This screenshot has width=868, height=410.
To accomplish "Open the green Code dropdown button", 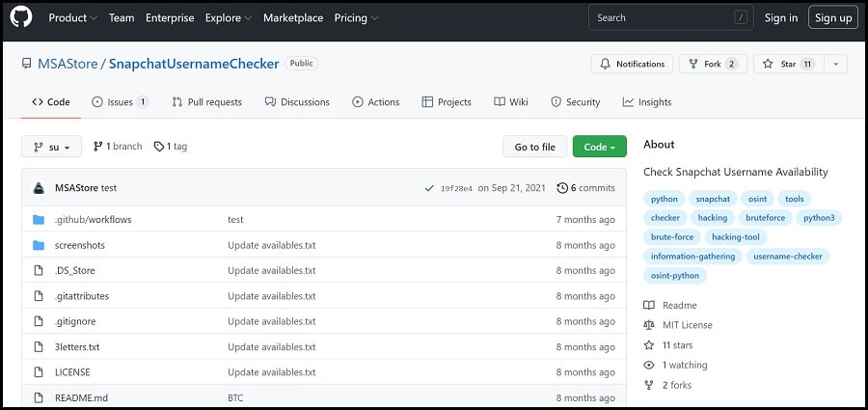I will click(600, 147).
